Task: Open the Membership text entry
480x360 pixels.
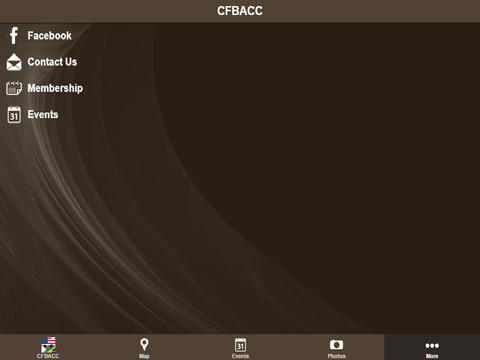Action: [55, 88]
